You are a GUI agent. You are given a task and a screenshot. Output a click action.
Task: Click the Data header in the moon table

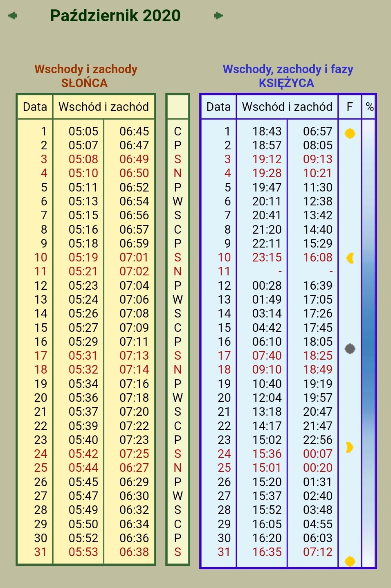tap(218, 107)
